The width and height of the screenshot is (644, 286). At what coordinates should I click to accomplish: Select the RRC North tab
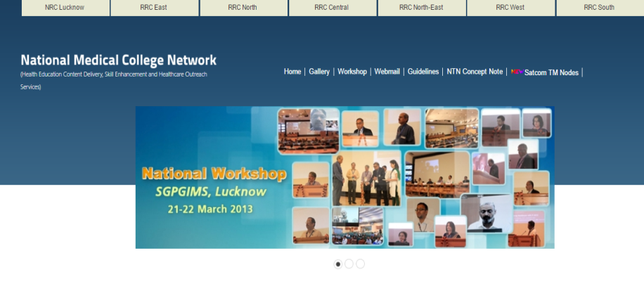[243, 8]
